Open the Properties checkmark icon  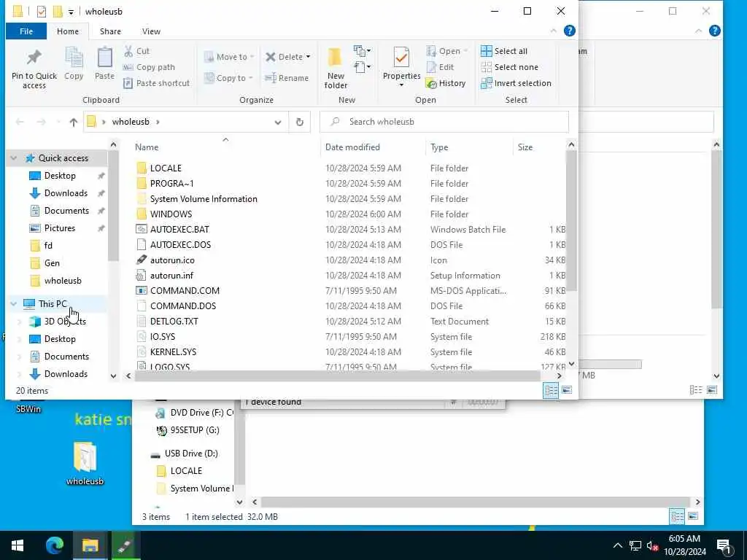(x=401, y=58)
